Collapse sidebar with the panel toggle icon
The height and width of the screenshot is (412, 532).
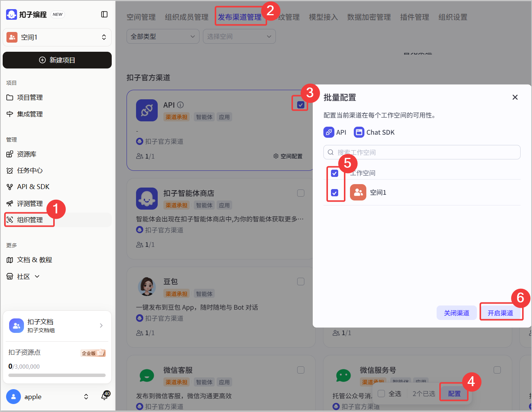point(104,14)
